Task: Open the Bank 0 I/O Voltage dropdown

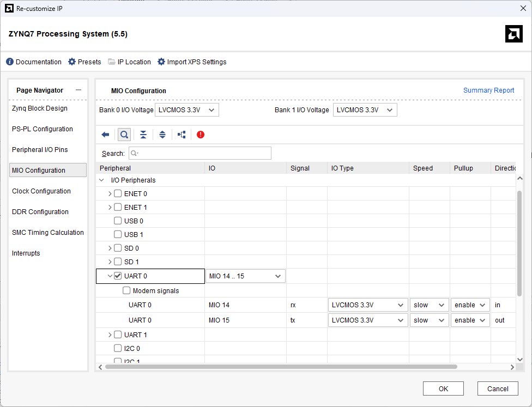Action: pyautogui.click(x=187, y=110)
